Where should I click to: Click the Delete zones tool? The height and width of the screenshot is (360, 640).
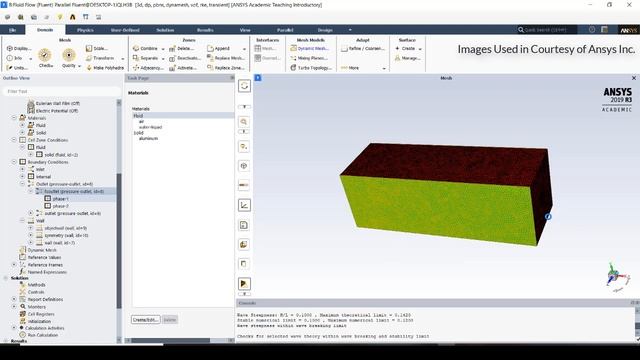(x=182, y=48)
